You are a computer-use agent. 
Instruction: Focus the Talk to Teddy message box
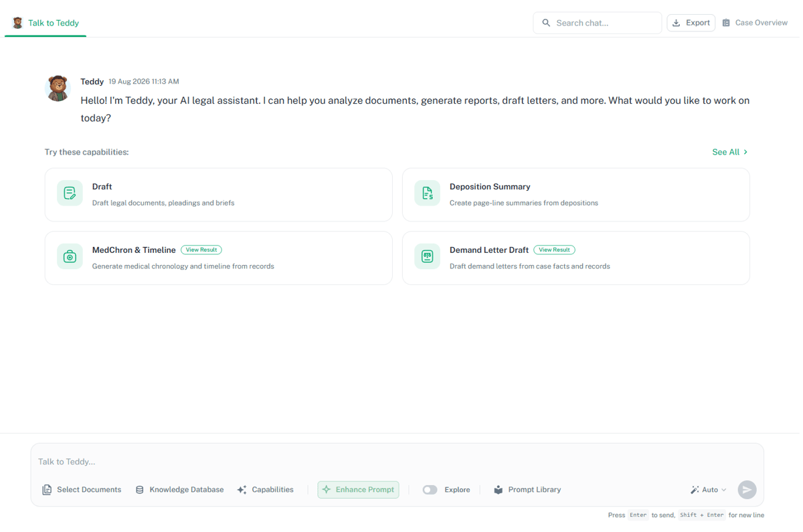[397, 462]
